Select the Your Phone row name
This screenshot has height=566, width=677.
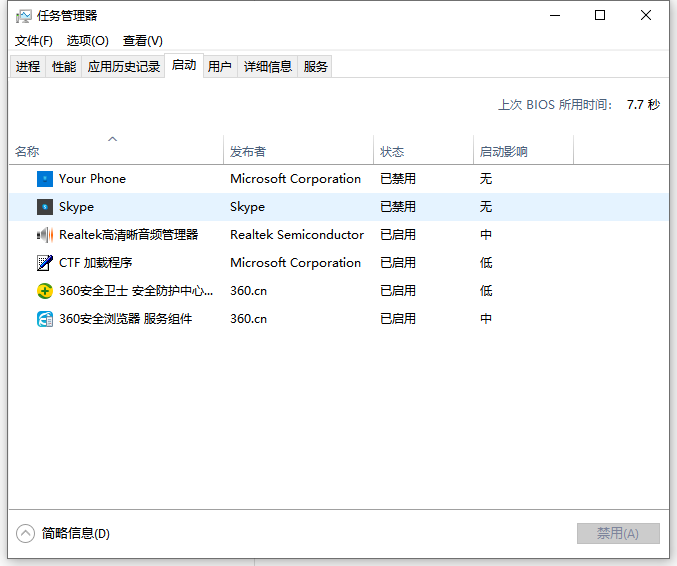[92, 179]
